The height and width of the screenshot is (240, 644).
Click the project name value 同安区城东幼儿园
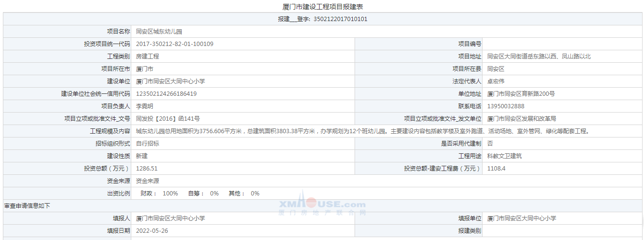coord(159,32)
